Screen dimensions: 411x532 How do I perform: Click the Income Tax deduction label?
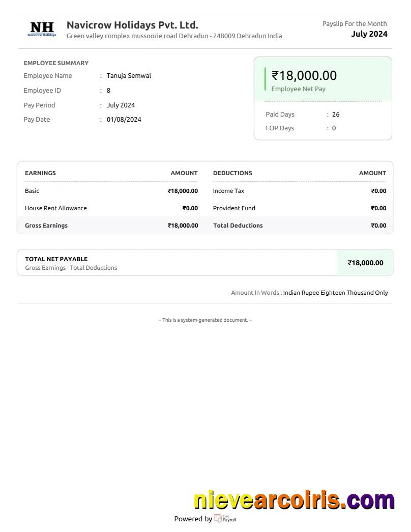click(228, 191)
